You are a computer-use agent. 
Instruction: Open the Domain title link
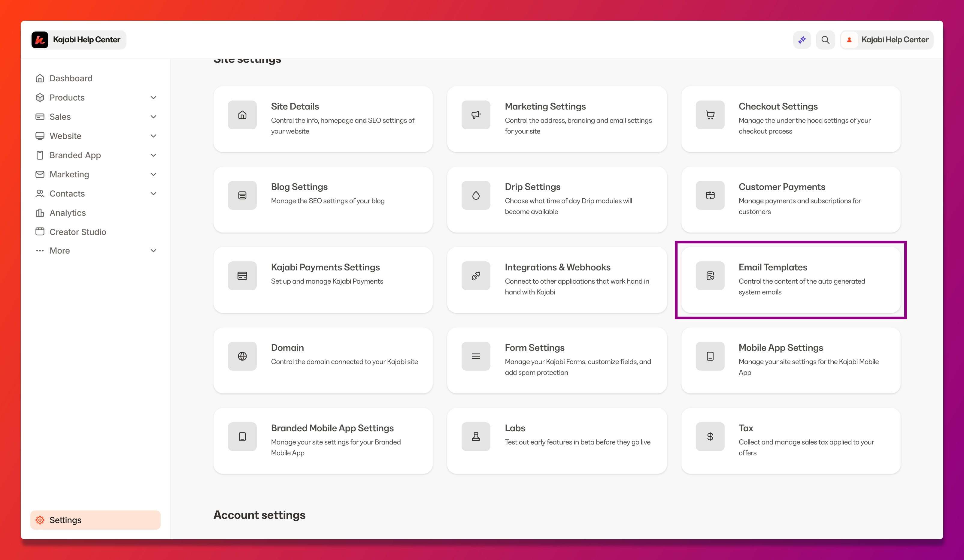click(287, 348)
